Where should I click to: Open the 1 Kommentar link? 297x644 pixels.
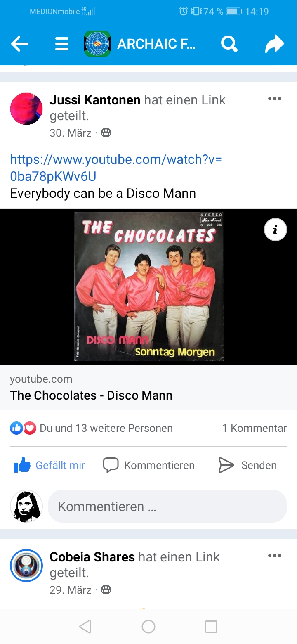255,428
